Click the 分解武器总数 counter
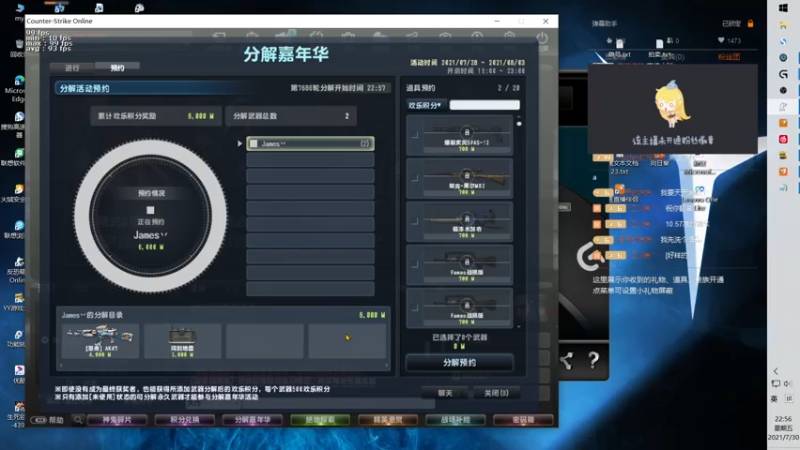This screenshot has width=800, height=450. pos(291,116)
